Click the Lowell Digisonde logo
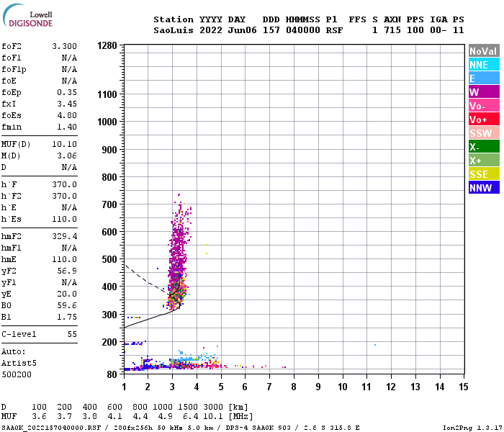 (27, 16)
